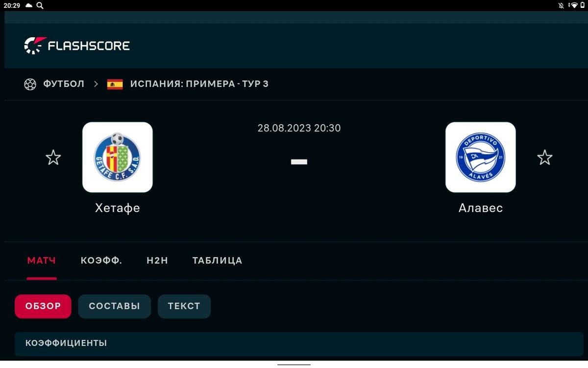
Task: Click match date 28.08.2023 20:30
Action: pos(299,128)
